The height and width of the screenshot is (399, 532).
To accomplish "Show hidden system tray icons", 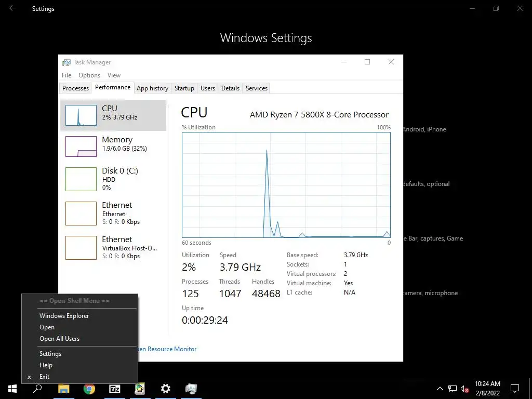I will coord(440,389).
